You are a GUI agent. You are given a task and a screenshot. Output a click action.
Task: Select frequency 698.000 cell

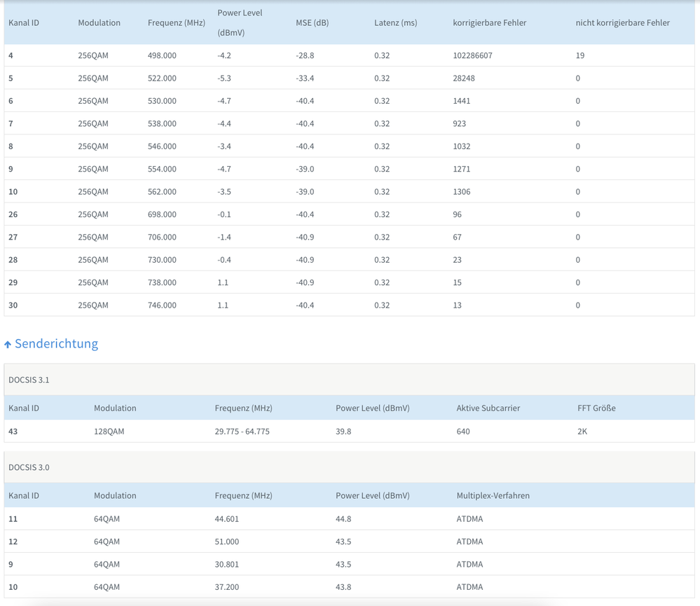(x=162, y=214)
